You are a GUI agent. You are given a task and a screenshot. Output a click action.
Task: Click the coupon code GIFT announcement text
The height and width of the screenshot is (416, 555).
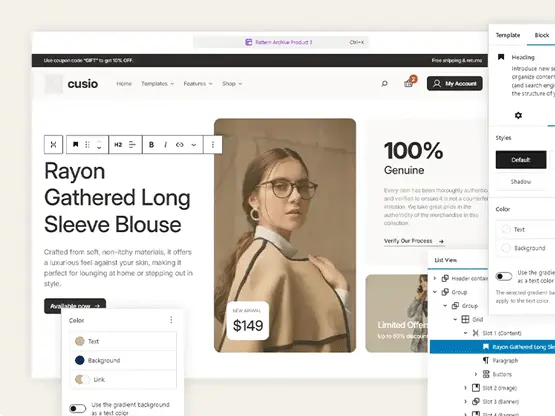click(88, 61)
